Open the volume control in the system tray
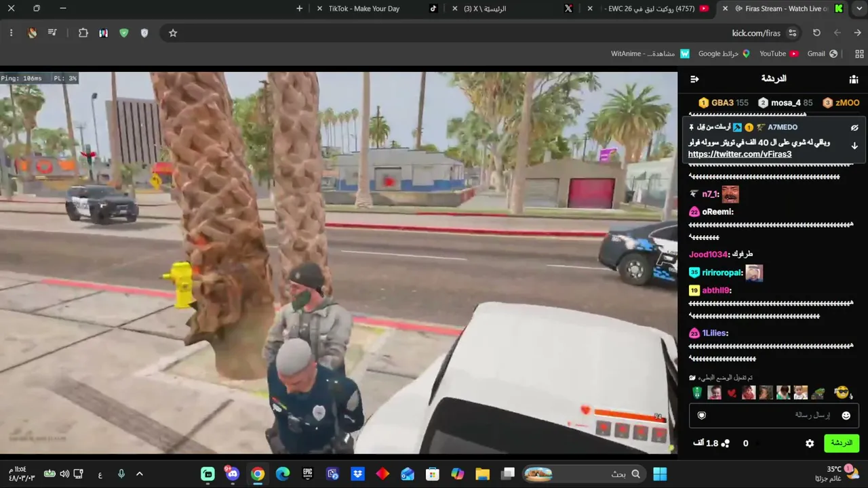Screen dimensions: 868x488 [64, 474]
